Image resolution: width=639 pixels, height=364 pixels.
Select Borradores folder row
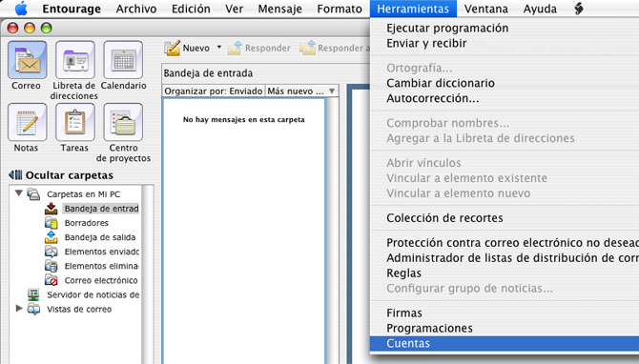click(75, 223)
